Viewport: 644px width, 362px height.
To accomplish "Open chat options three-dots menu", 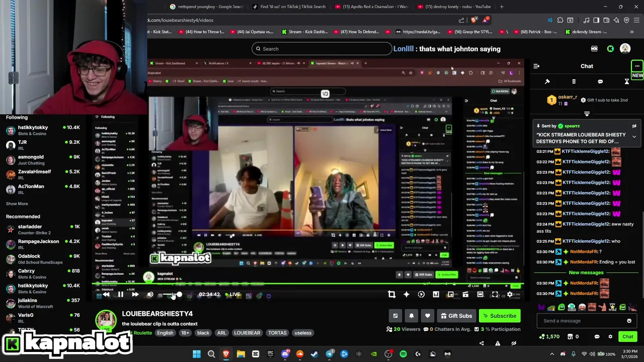I will 637,66.
